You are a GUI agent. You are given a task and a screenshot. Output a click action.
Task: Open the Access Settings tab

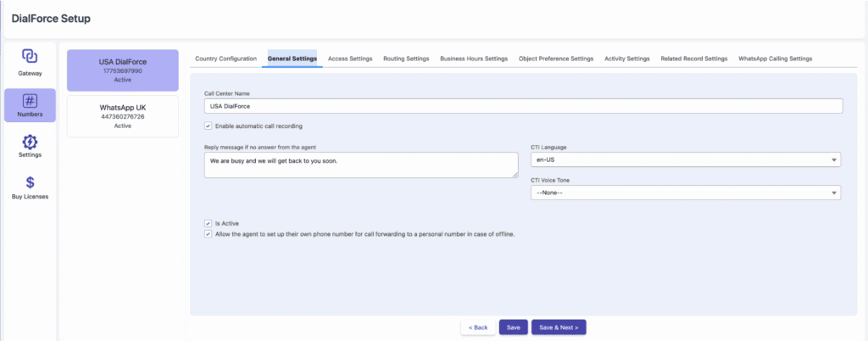point(349,59)
